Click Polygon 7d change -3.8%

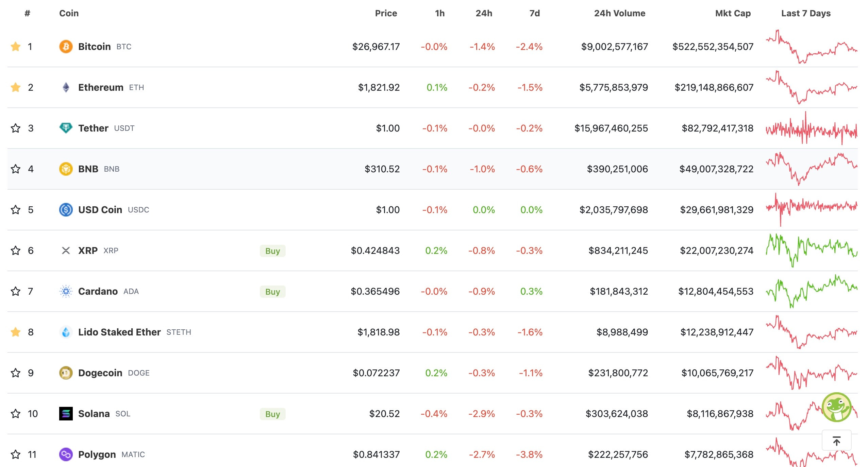click(529, 454)
